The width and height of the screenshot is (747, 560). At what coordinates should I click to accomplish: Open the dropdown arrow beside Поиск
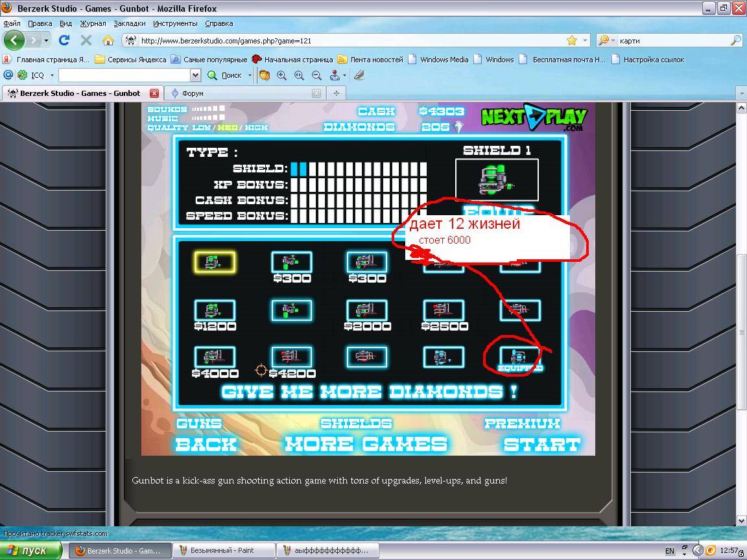pos(250,75)
